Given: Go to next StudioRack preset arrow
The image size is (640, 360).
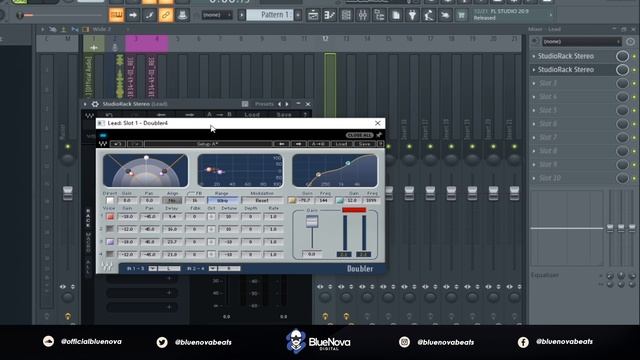Looking at the screenshot, I should tap(287, 104).
